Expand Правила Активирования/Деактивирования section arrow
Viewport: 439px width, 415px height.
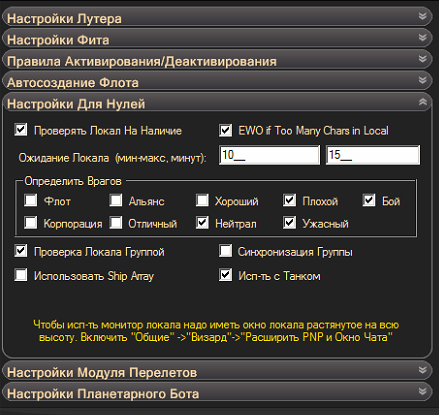point(423,59)
